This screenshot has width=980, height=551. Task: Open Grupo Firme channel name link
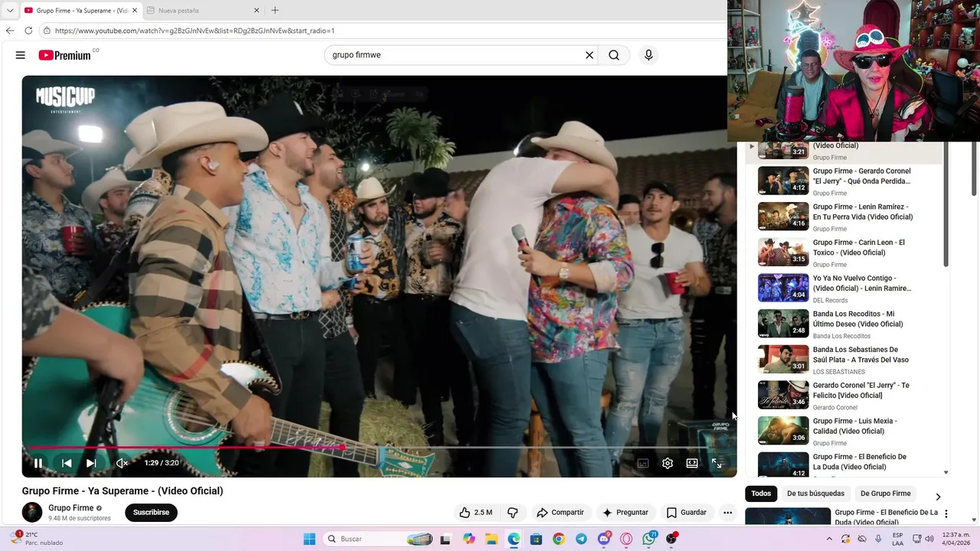tap(71, 508)
